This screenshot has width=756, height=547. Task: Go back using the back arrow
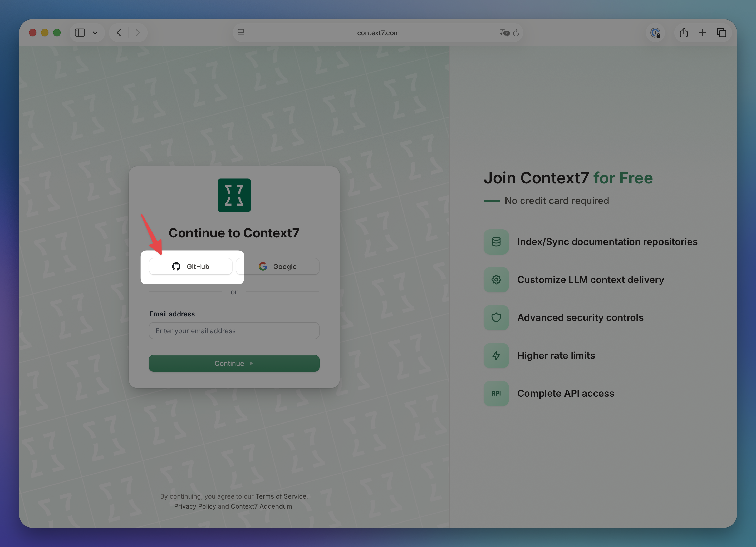(119, 33)
